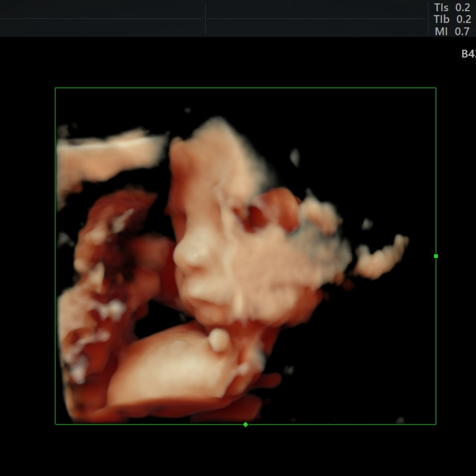The height and width of the screenshot is (476, 476).
Task: Click the green diamond handle on the render box
Action: click(x=245, y=424)
